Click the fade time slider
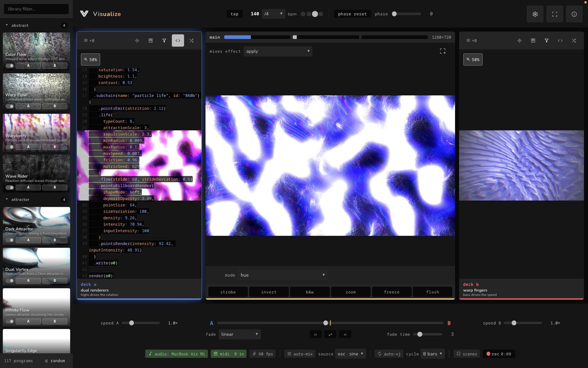The height and width of the screenshot is (368, 588). point(428,334)
